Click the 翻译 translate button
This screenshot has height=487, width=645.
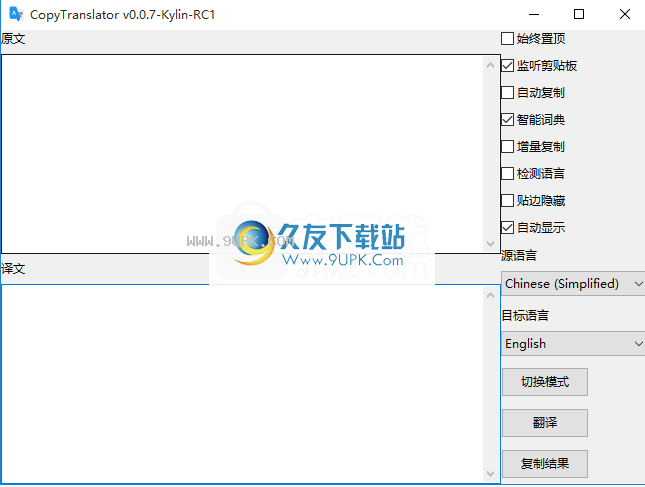[x=545, y=423]
